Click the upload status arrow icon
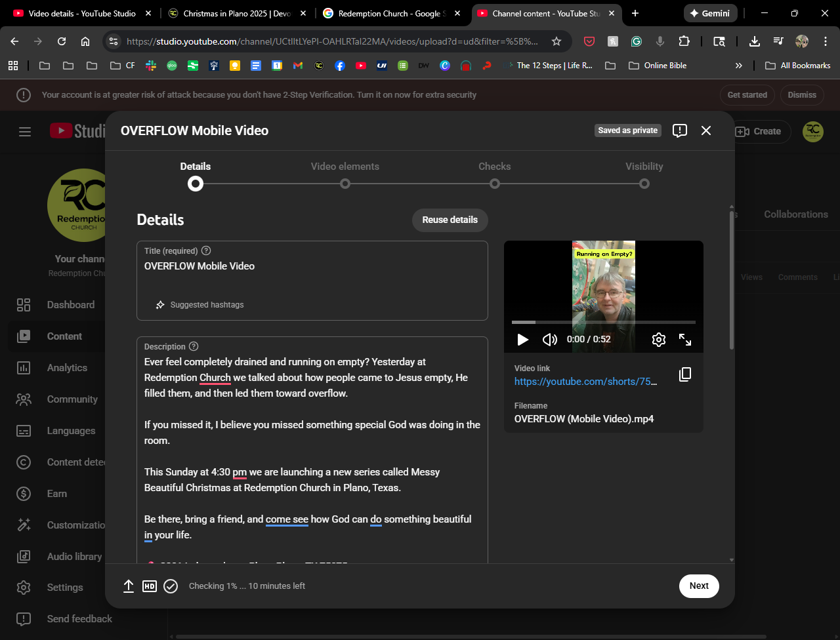 point(129,586)
